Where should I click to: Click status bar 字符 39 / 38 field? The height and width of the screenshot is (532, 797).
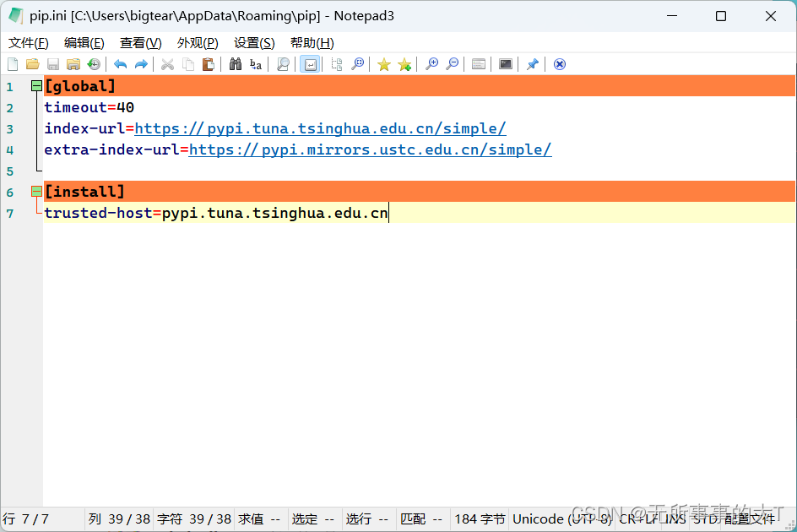point(194,519)
